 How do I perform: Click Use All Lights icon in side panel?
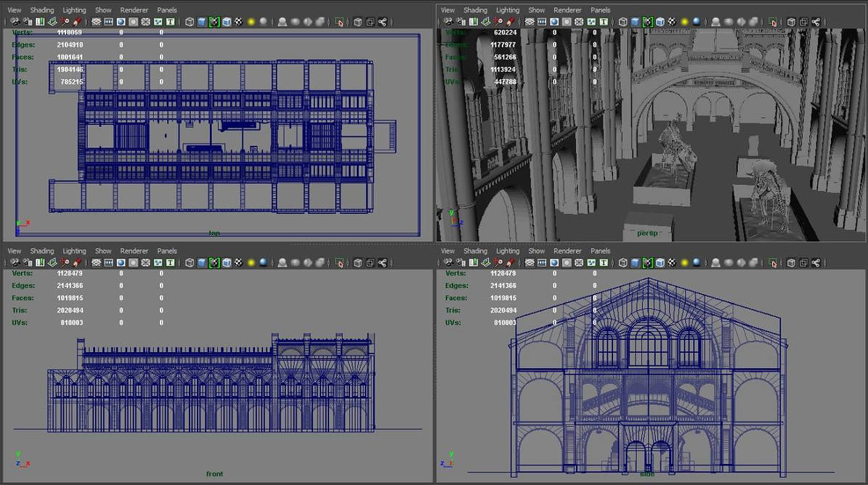coord(685,263)
